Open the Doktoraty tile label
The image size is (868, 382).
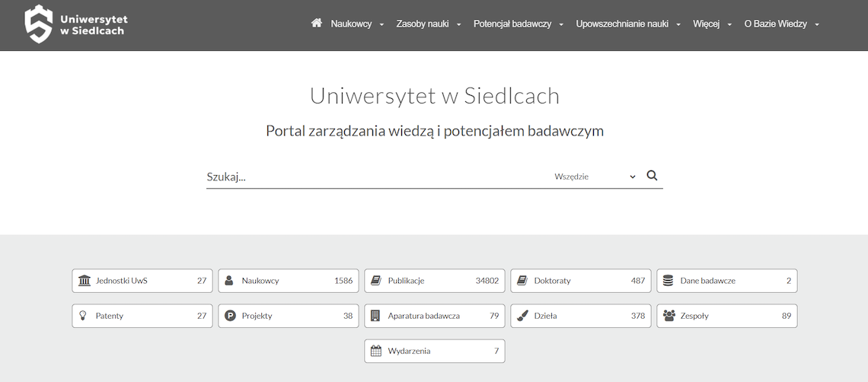(x=552, y=281)
